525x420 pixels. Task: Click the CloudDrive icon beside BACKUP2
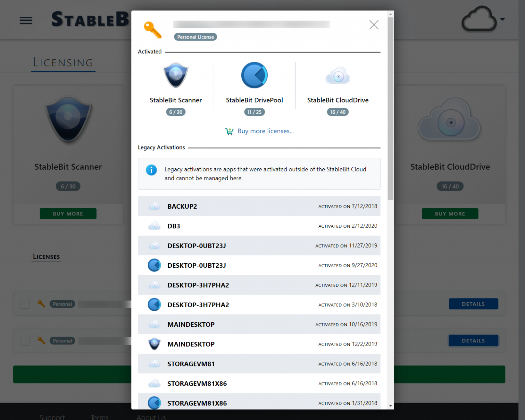point(154,206)
